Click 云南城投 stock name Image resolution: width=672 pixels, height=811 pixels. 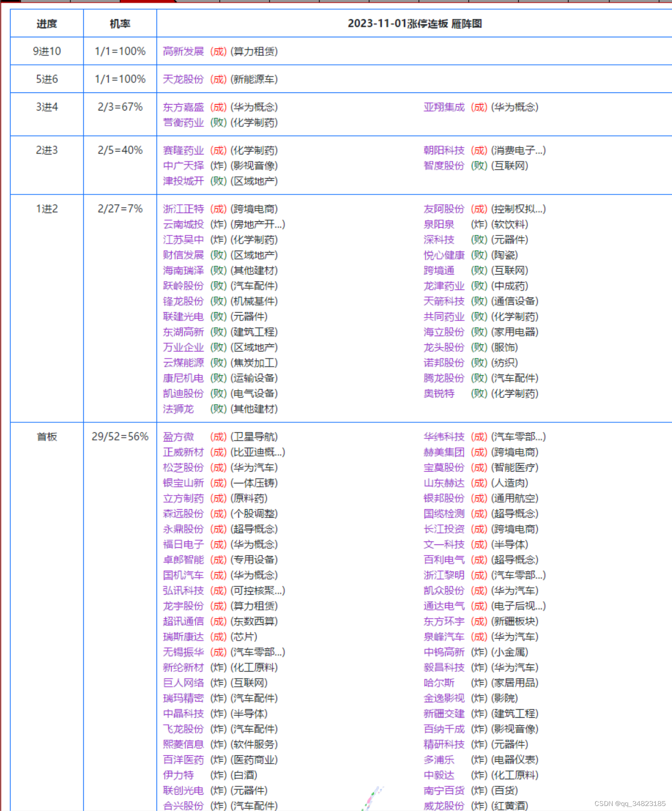(183, 224)
